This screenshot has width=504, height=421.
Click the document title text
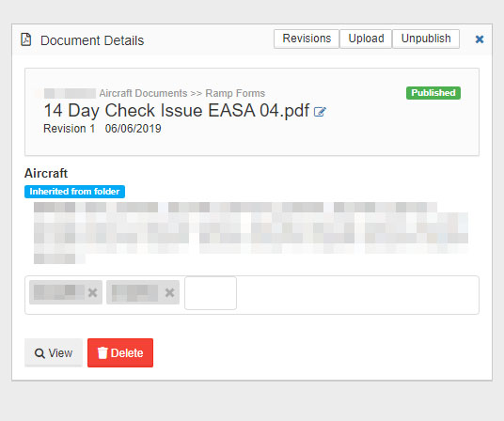click(x=177, y=111)
